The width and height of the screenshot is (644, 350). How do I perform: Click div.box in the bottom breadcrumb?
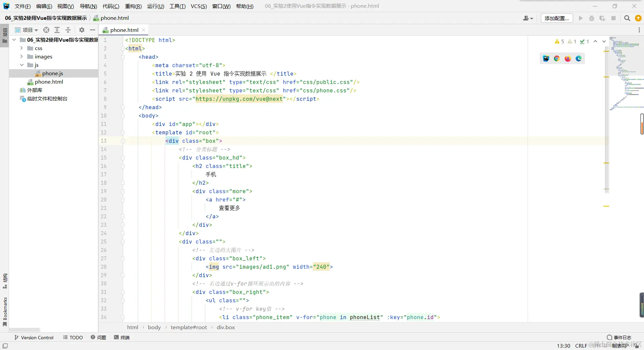click(226, 327)
